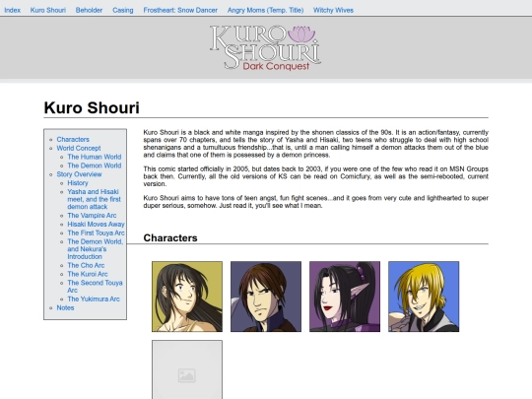
Task: Open The Yukimura Arc link
Action: (94, 299)
